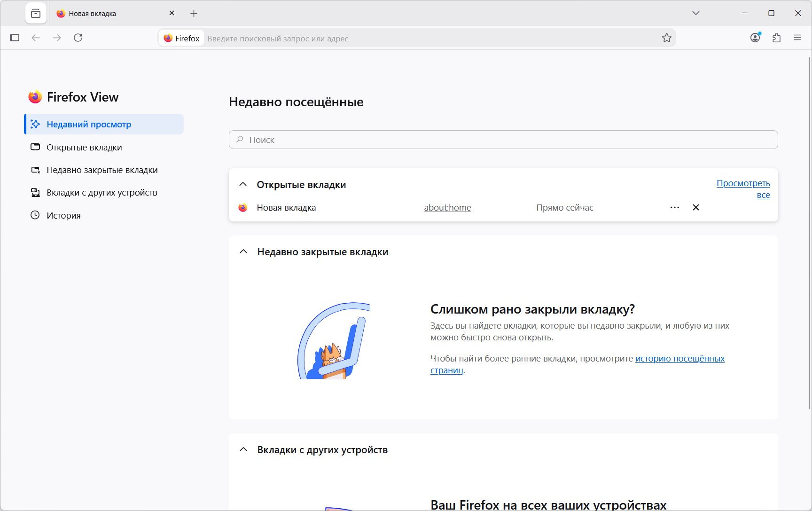Click the Firefox View logo icon
Screen dimensions: 812x511
(35, 97)
